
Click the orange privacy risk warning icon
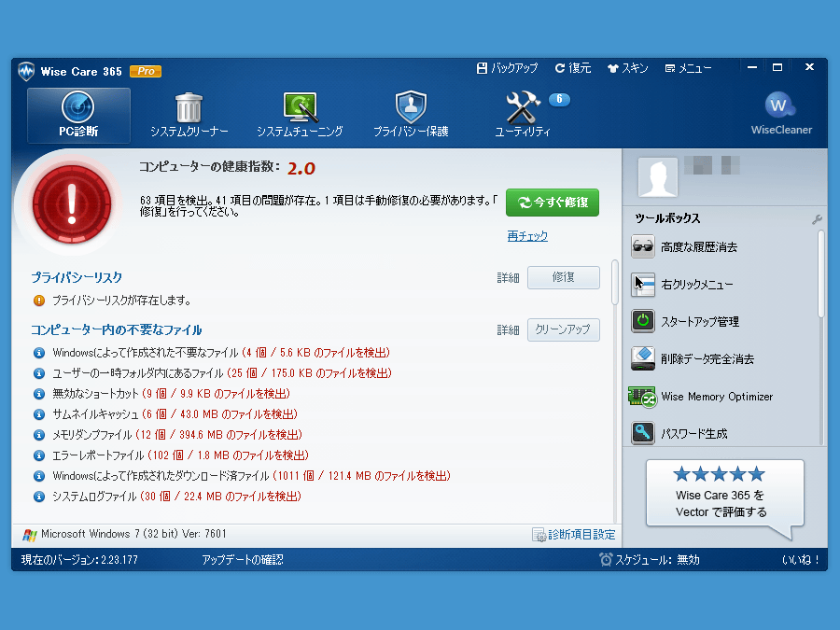(39, 301)
